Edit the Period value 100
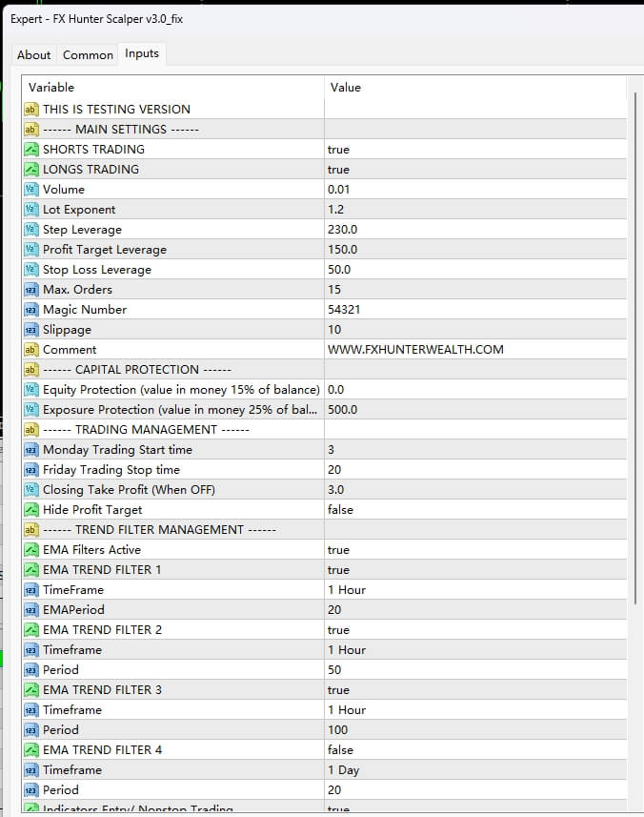The image size is (644, 817). [474, 730]
